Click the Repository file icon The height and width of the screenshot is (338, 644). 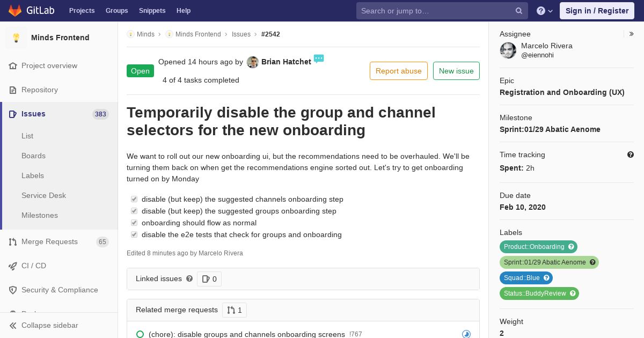pyautogui.click(x=13, y=90)
